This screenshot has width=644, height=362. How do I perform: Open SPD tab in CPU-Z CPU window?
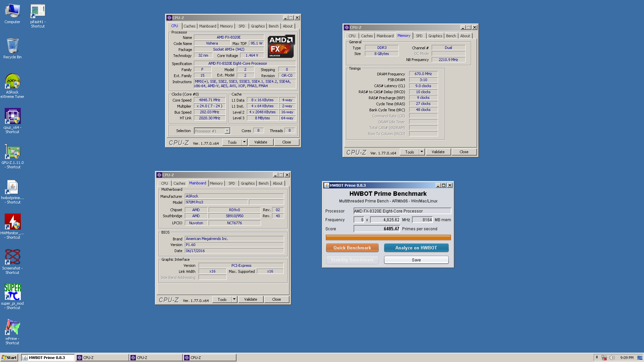[241, 26]
